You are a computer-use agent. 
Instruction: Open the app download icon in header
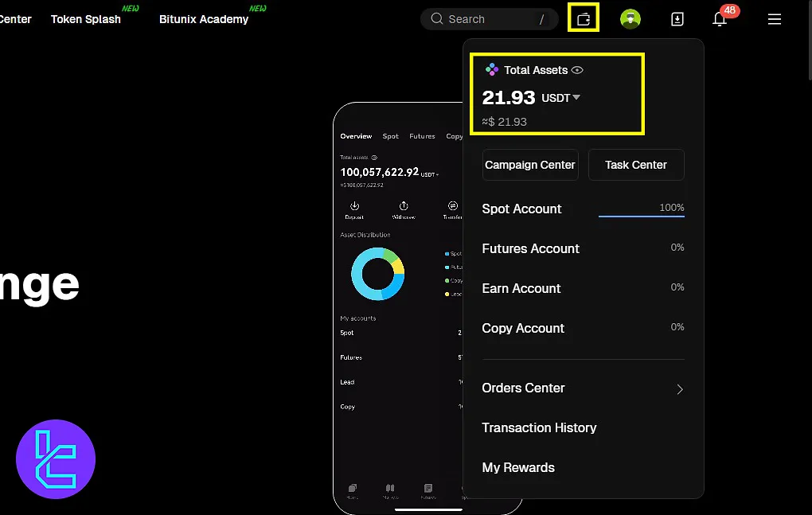tap(677, 19)
